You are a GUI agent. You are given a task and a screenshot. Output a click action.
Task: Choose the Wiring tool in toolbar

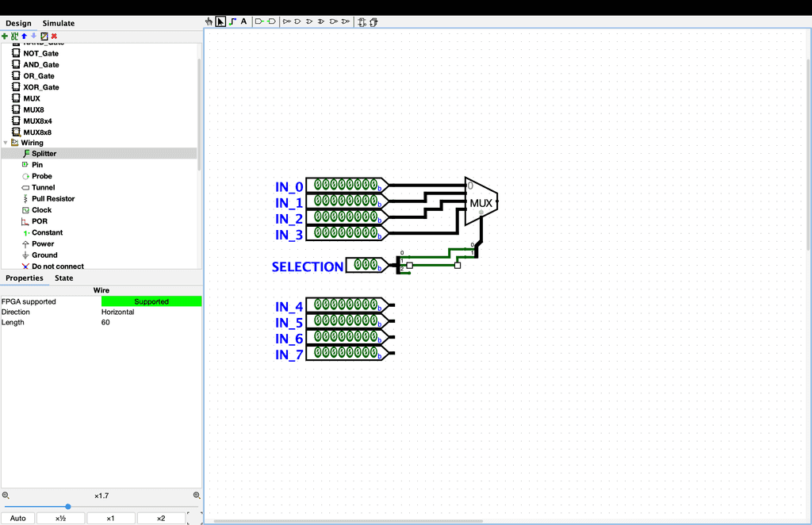coord(232,21)
